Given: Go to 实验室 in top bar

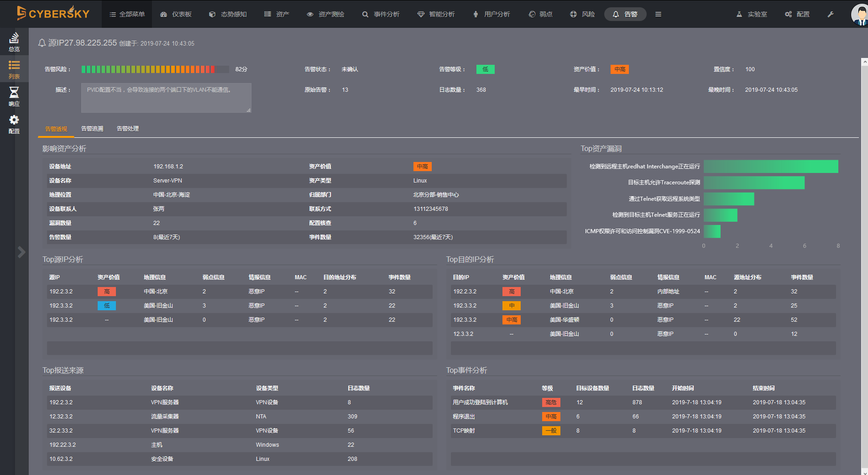Looking at the screenshot, I should pyautogui.click(x=751, y=14).
